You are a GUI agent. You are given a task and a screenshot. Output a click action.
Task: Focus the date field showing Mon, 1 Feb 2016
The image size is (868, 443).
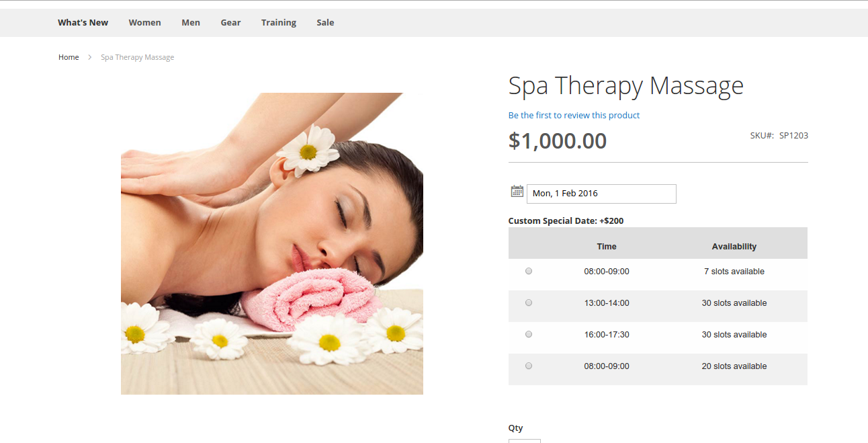601,194
